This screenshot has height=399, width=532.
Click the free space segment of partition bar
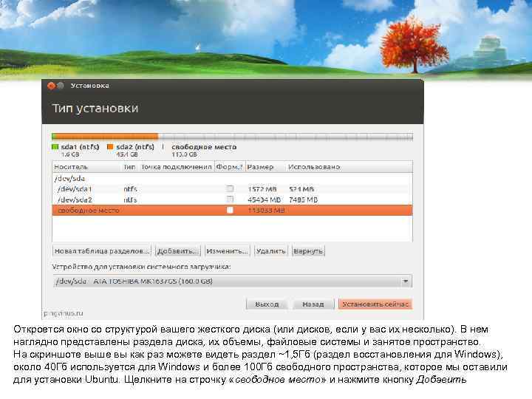[285, 137]
